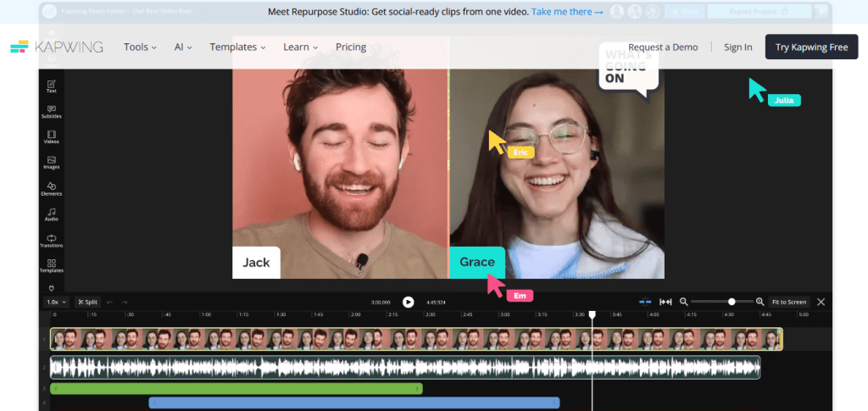Click the "What's Going On" speech bubble

click(x=628, y=69)
